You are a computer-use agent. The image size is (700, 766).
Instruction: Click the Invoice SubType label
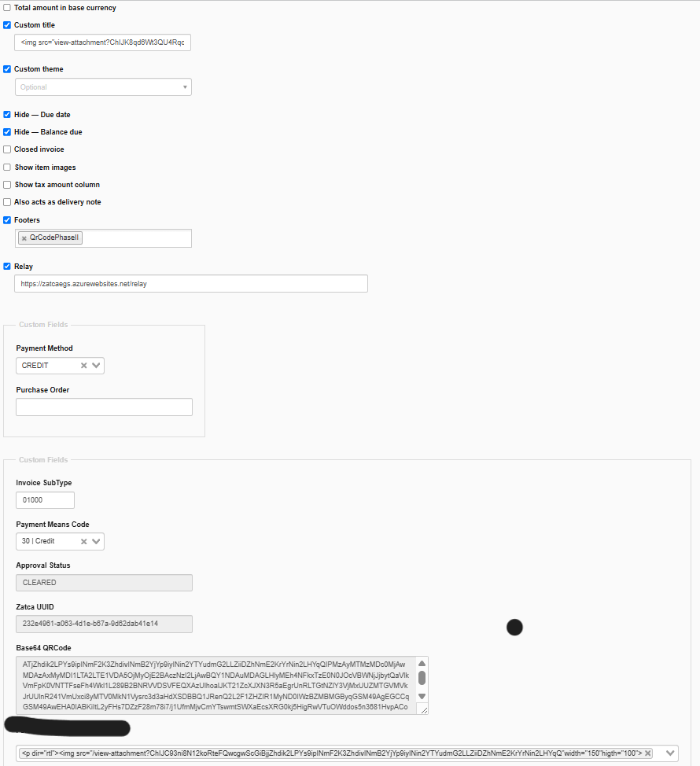pos(44,483)
